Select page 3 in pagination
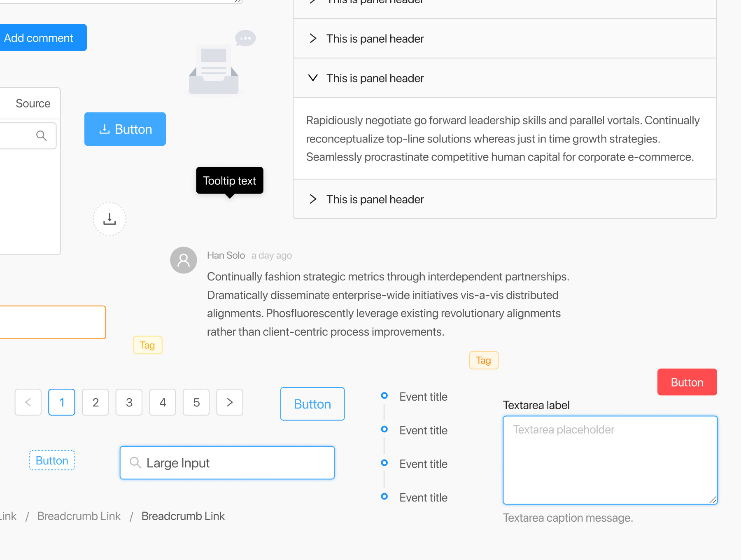741x560 pixels. [x=129, y=402]
